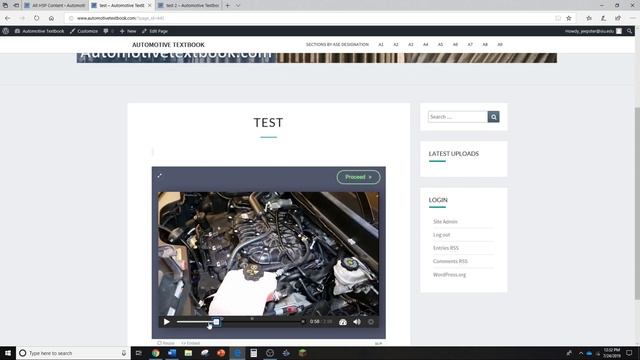Screen dimensions: 640x360
Task: Show the tabs you've set aside
Action: click(5, 6)
